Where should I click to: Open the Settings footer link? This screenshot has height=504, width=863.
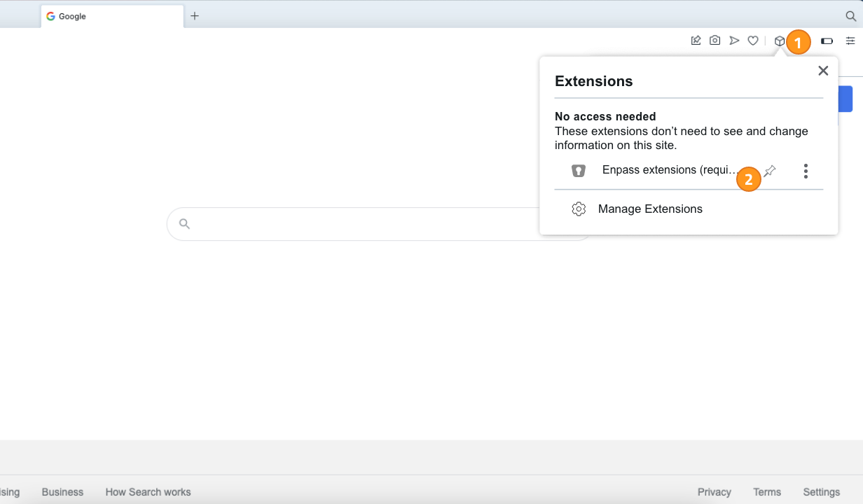point(822,492)
